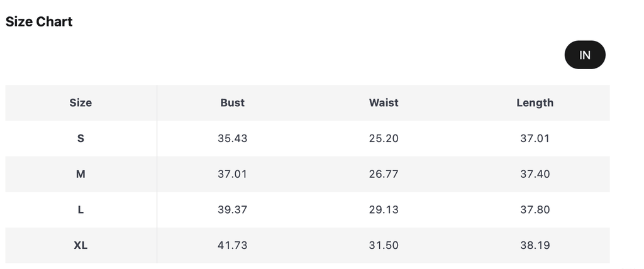Select the Size column header
Screen dimensions: 644x269
click(80, 102)
